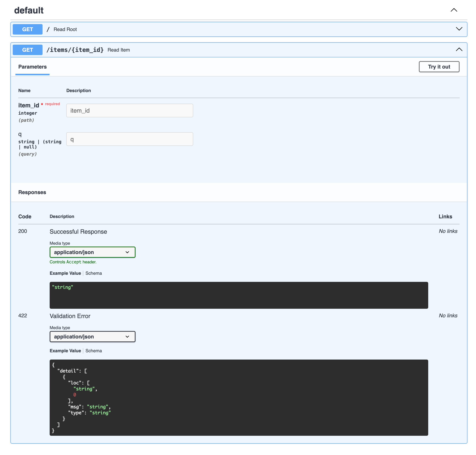Switch to Schema for 200 response
The height and width of the screenshot is (455, 476).
94,273
